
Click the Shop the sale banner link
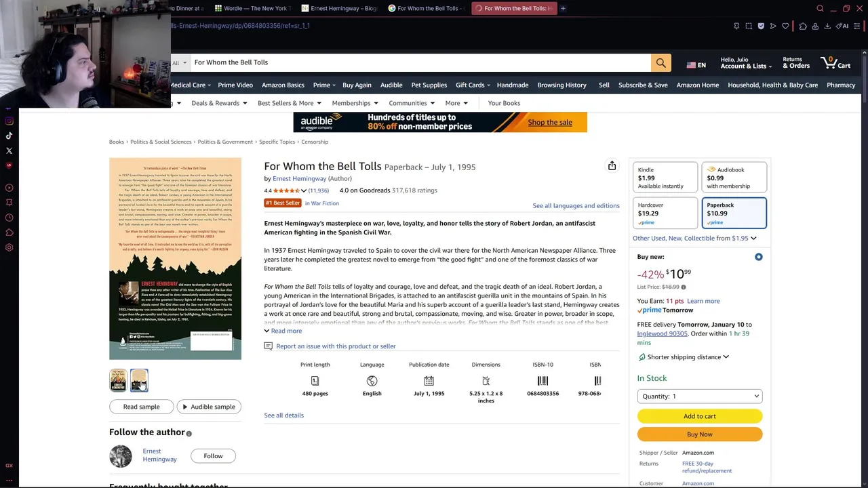(550, 122)
